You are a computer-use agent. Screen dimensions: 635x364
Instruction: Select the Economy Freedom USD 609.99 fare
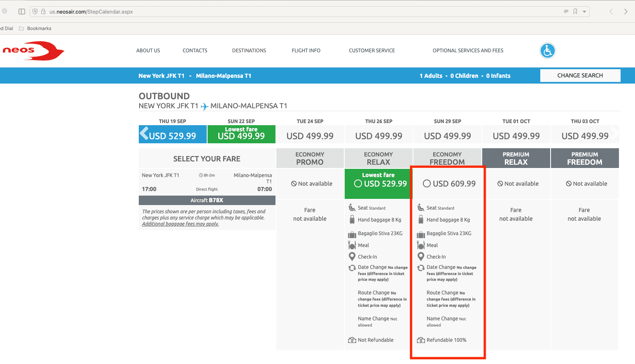[427, 184]
